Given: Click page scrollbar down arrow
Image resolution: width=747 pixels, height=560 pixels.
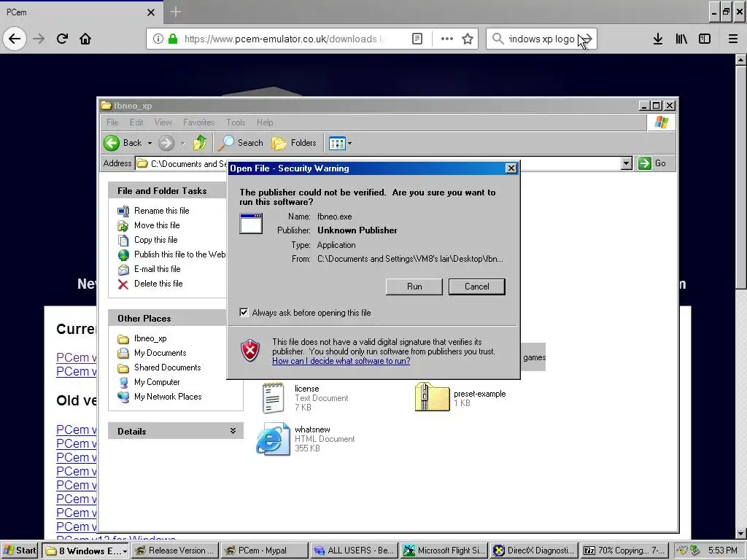Looking at the screenshot, I should 740,534.
